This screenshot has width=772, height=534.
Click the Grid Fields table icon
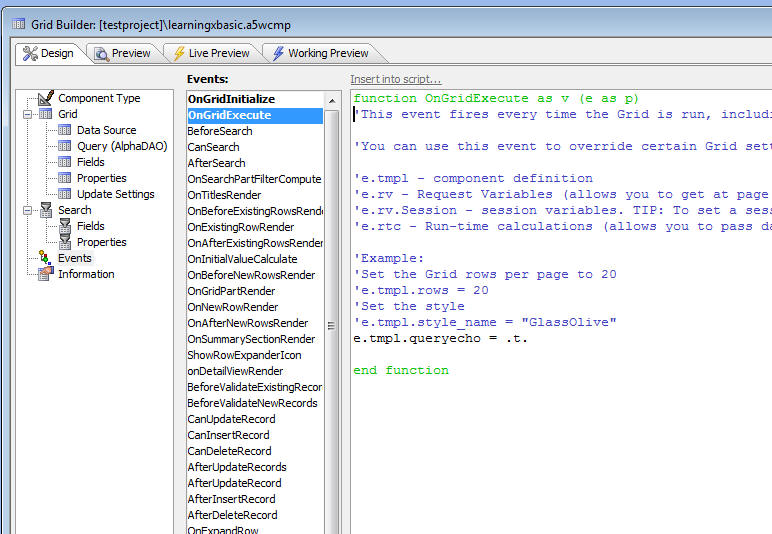[64, 162]
